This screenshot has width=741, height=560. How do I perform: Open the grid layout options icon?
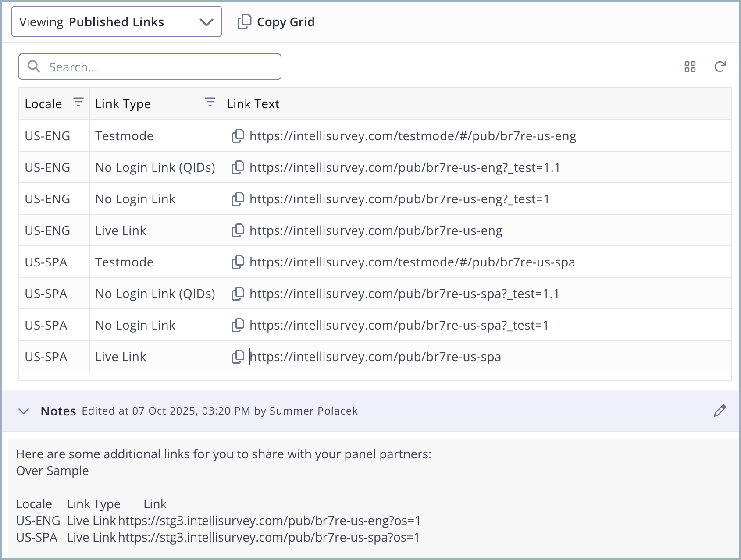point(690,67)
